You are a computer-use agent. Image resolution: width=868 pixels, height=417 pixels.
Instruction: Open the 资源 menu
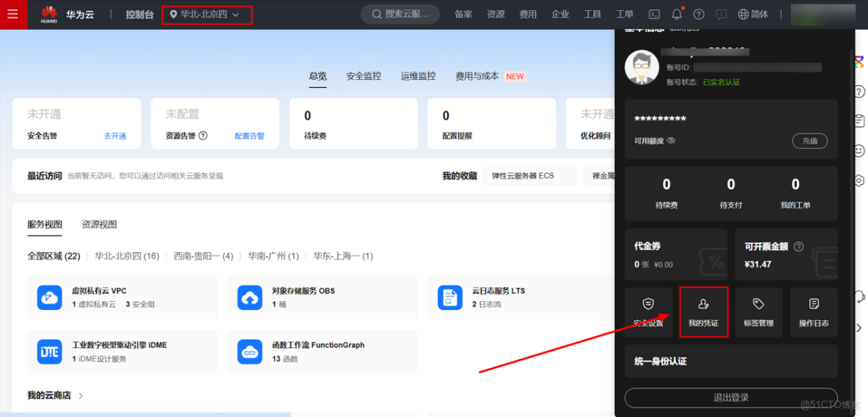496,15
